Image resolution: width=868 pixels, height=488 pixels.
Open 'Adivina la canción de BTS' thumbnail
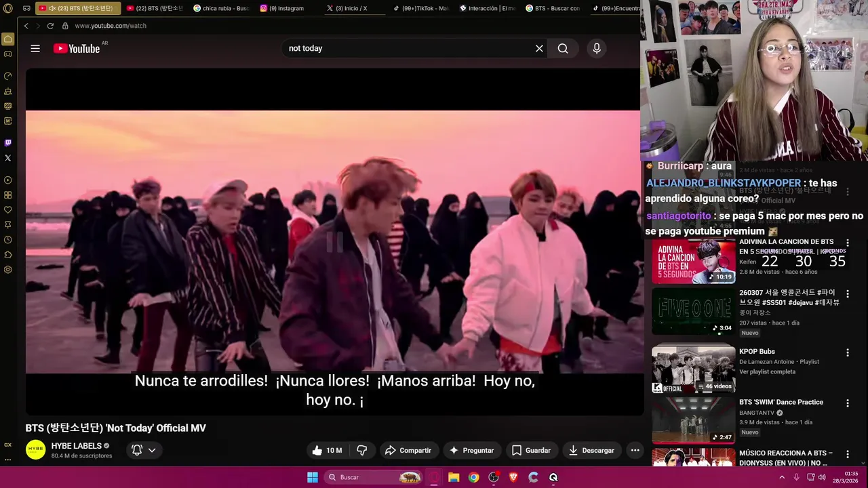tap(694, 260)
